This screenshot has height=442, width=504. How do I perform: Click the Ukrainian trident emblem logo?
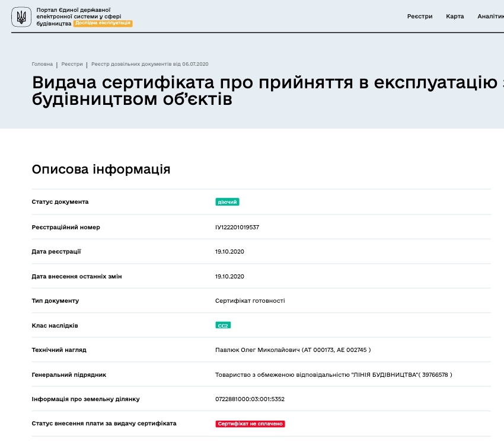(x=21, y=17)
